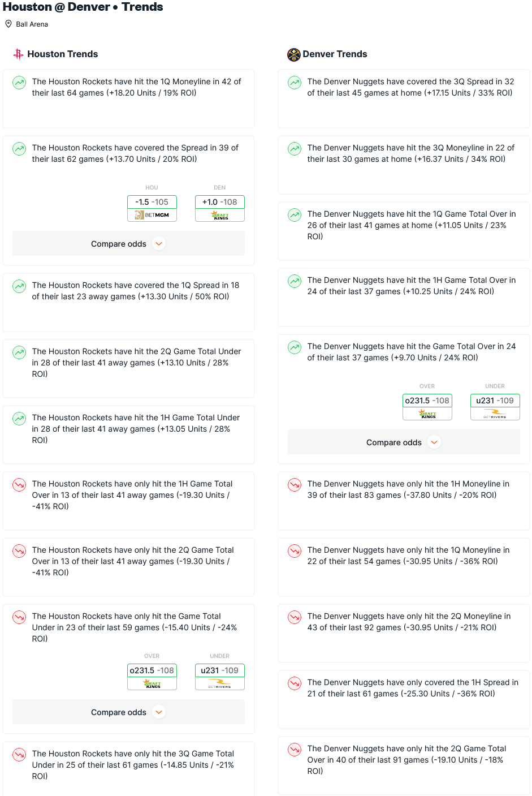
Task: Expand Compare odds under Houston spread trend
Action: (x=129, y=244)
